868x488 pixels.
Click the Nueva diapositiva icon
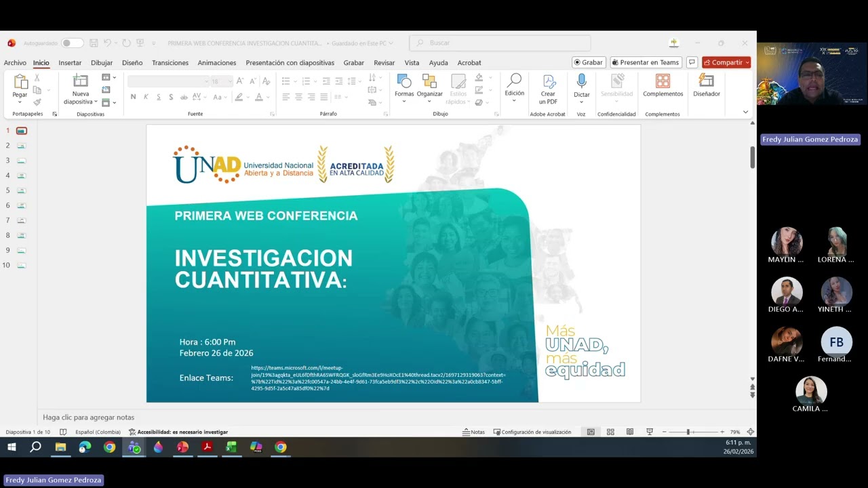click(x=81, y=81)
